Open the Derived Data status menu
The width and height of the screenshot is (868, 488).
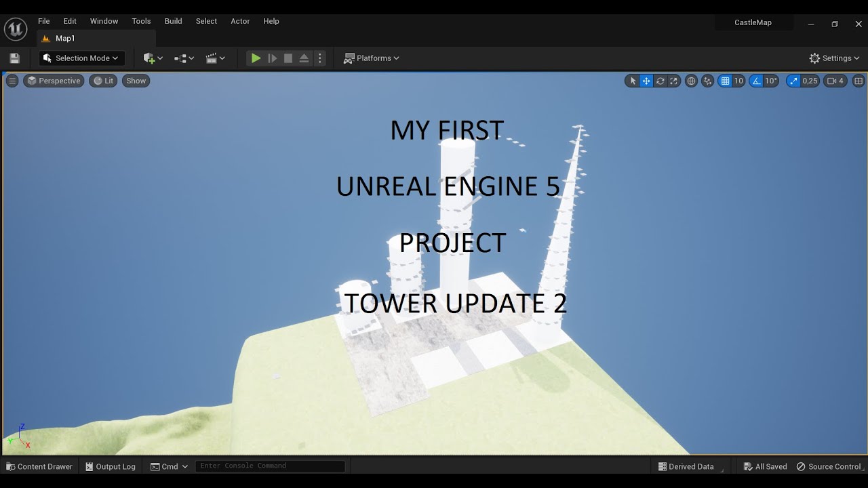(x=686, y=466)
